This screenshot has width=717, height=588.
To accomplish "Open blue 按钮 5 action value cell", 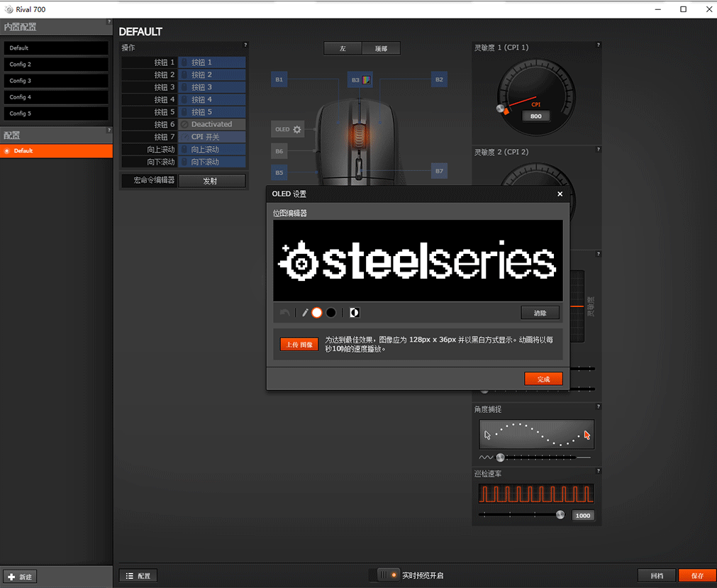I will point(212,111).
